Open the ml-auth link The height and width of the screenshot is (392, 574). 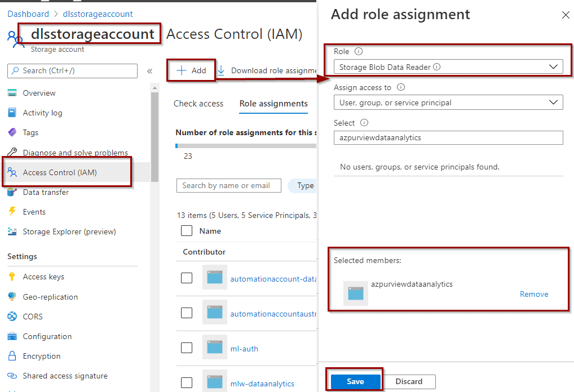244,349
